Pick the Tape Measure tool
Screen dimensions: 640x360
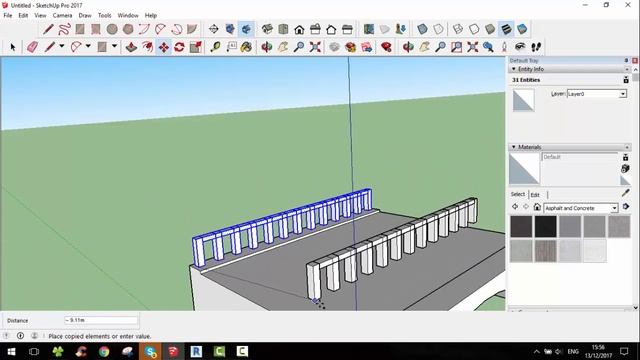[x=215, y=47]
